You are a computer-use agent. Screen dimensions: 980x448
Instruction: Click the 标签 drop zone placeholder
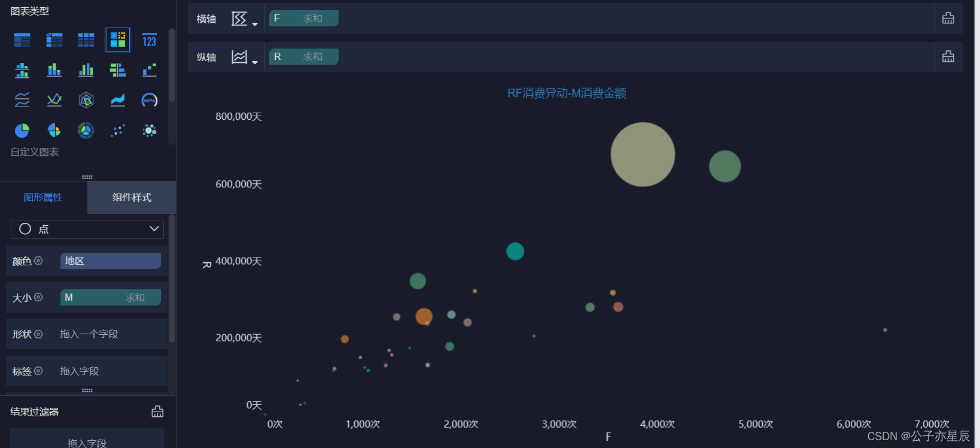click(x=80, y=371)
